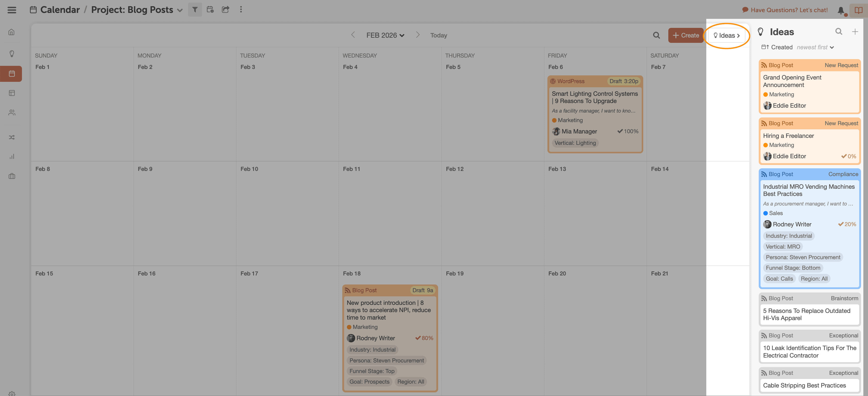The width and height of the screenshot is (868, 396).
Task: Open the Home sidebar icon
Action: tap(11, 32)
